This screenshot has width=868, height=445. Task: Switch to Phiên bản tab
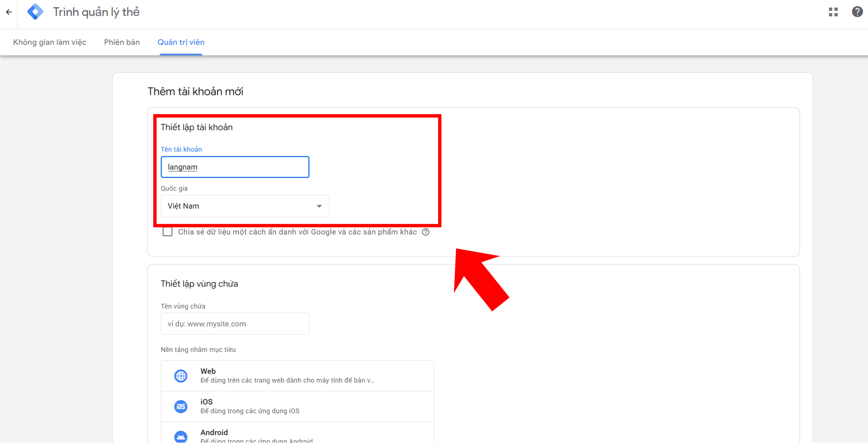point(122,42)
